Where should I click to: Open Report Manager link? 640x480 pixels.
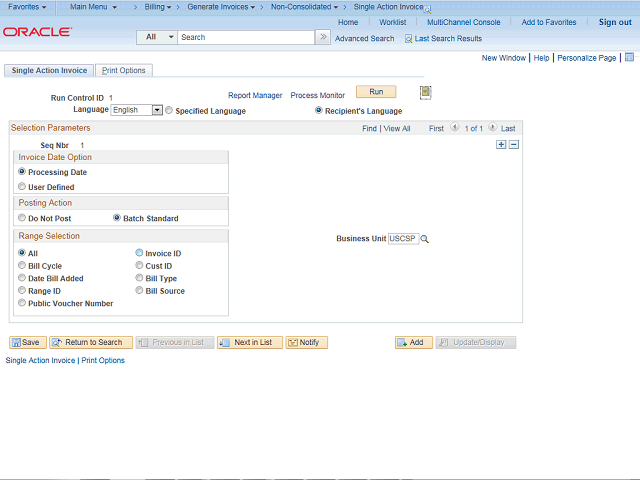(255, 95)
